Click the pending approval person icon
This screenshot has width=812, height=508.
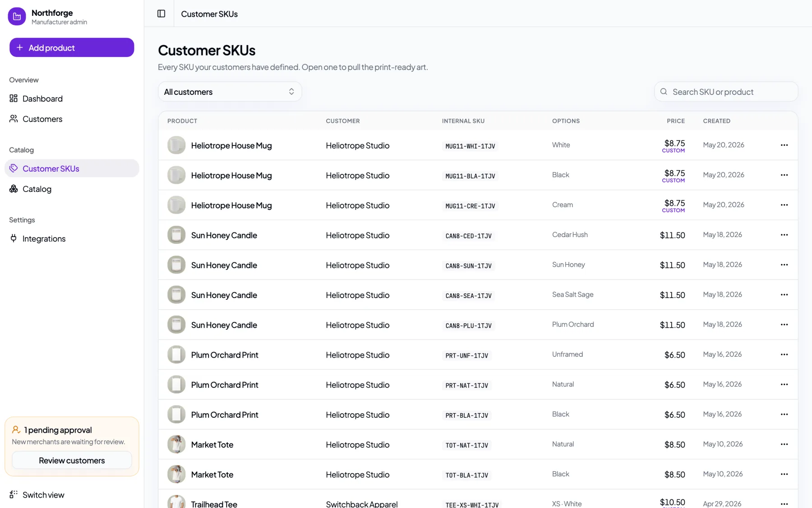(16, 429)
